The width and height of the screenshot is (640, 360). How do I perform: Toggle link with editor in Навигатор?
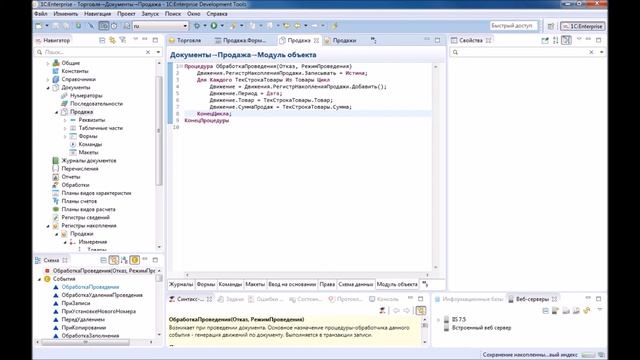112,40
